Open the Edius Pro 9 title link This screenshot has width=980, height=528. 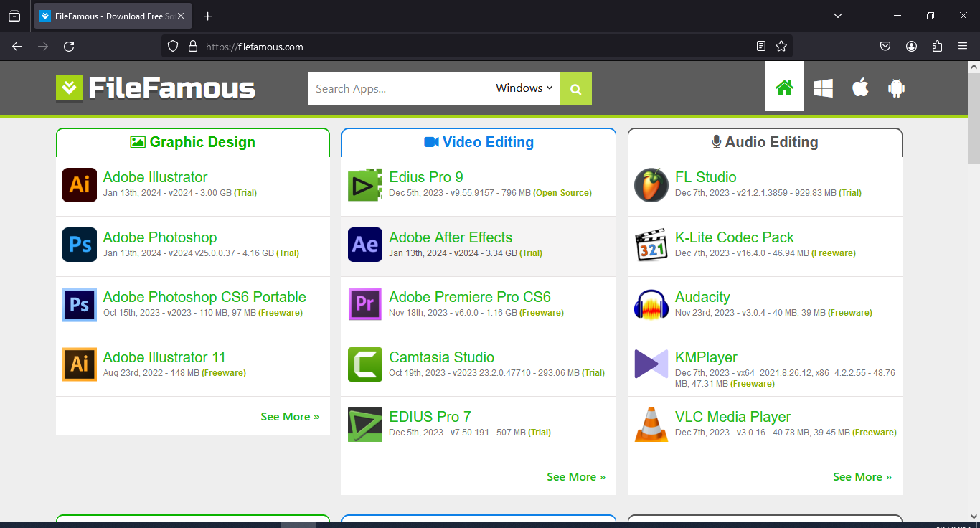click(426, 177)
